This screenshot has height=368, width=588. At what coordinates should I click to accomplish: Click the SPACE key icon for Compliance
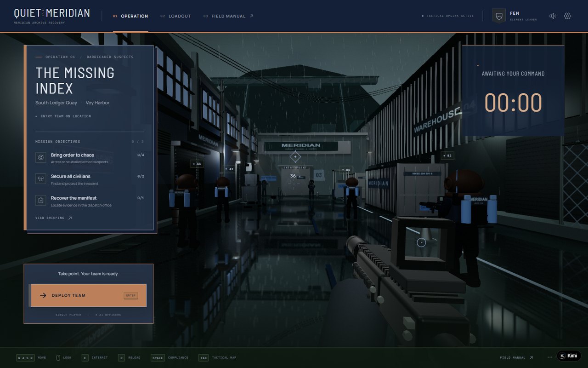point(158,357)
